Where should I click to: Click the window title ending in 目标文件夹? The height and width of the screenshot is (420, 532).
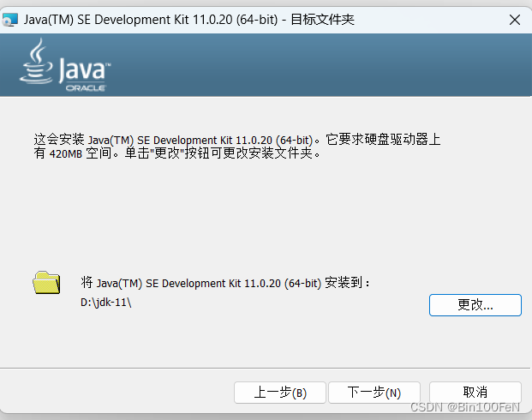click(189, 20)
